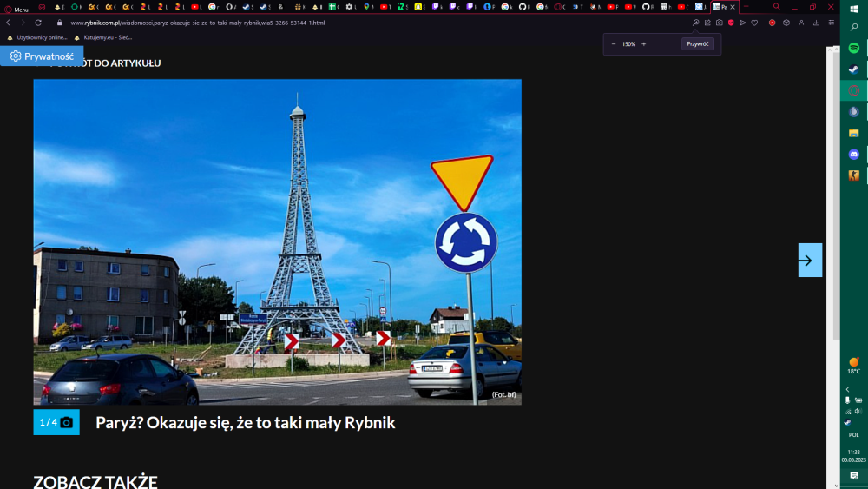Open Steam from the taskbar
The height and width of the screenshot is (489, 868).
(853, 69)
